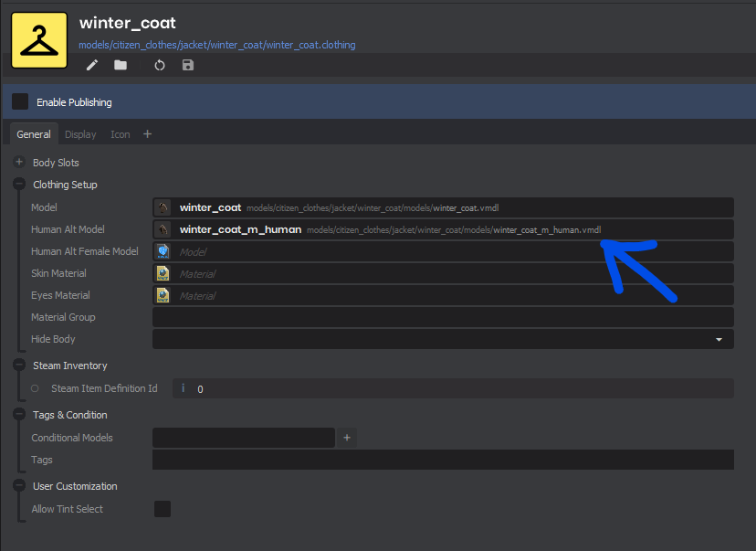Click the yellow clothing hanger asset icon
756x551 pixels.
(x=38, y=40)
